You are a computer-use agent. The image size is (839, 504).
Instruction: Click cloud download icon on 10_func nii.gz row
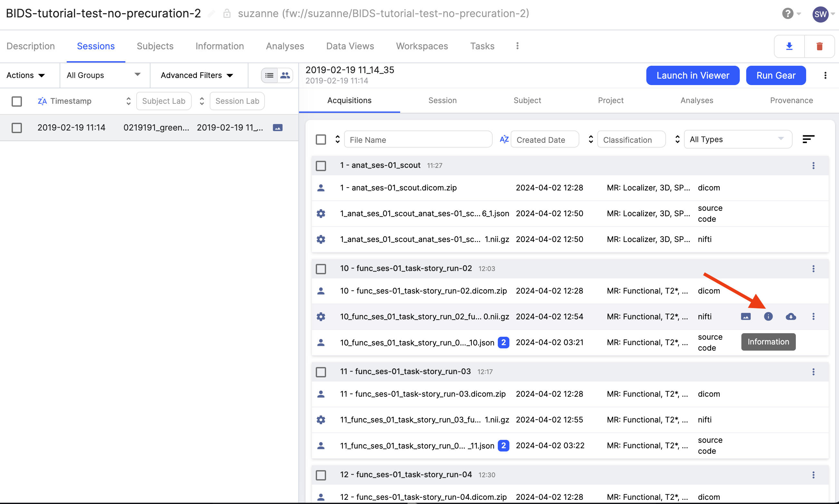click(x=791, y=316)
